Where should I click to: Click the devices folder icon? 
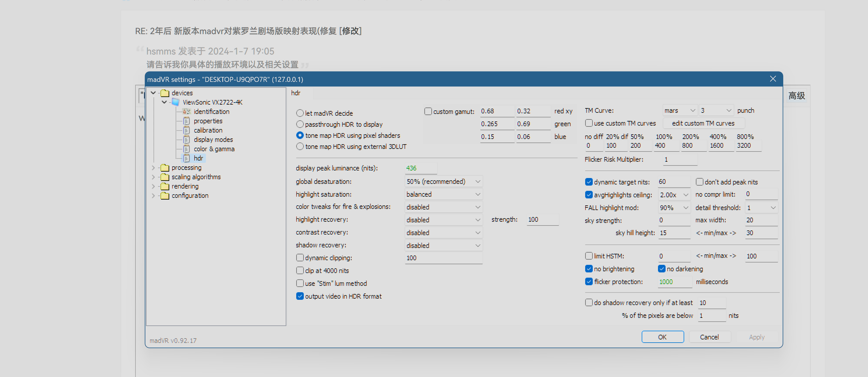click(x=165, y=93)
